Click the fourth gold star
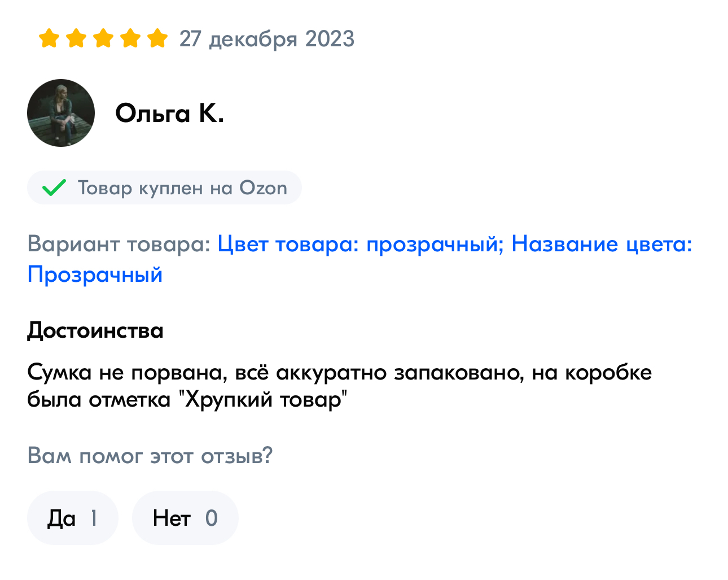Image resolution: width=728 pixels, height=580 pixels. (x=130, y=38)
